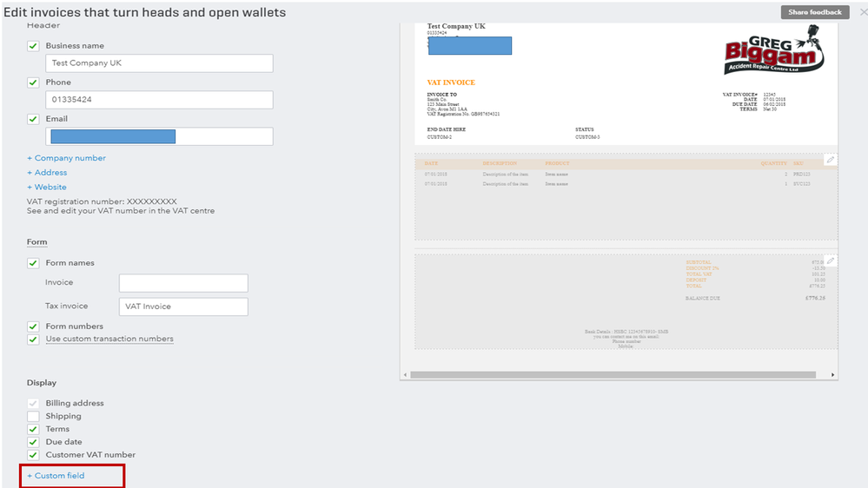Click the INVOICE TO label in the preview
The width and height of the screenshot is (868, 488).
coord(441,95)
